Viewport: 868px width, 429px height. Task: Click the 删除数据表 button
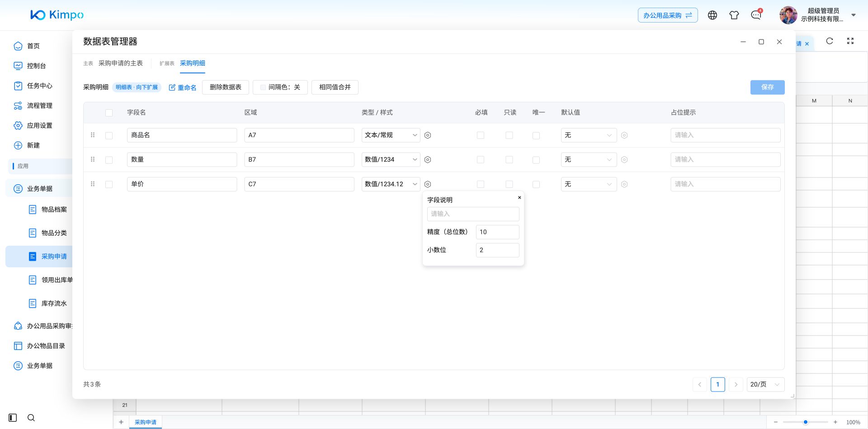226,87
